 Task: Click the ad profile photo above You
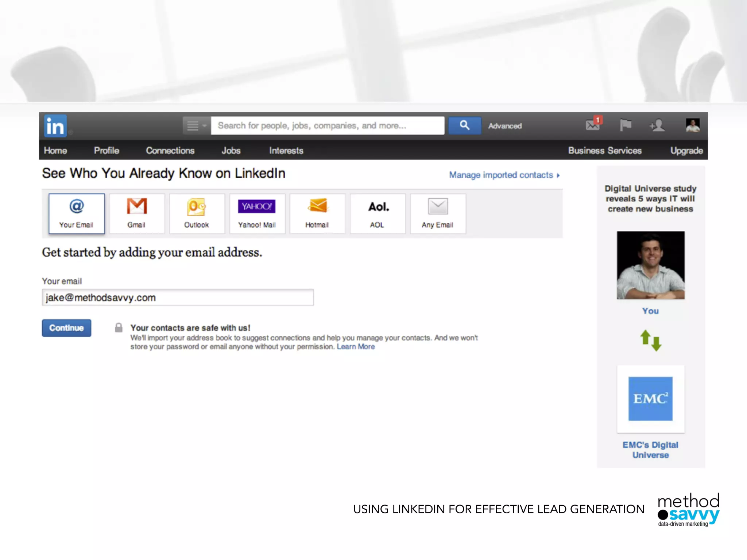pyautogui.click(x=651, y=265)
